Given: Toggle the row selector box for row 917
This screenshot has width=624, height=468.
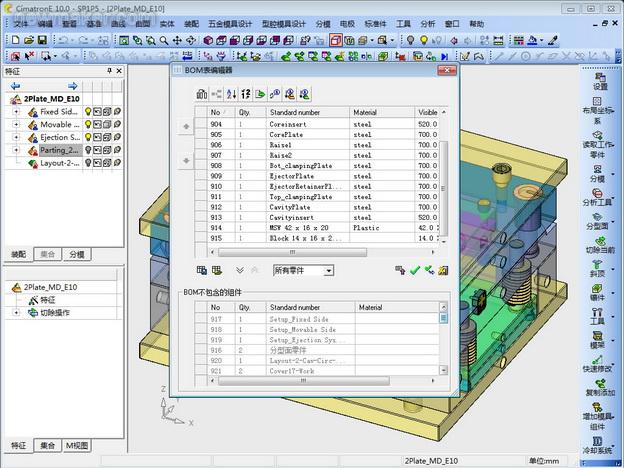Looking at the screenshot, I should click(x=201, y=319).
